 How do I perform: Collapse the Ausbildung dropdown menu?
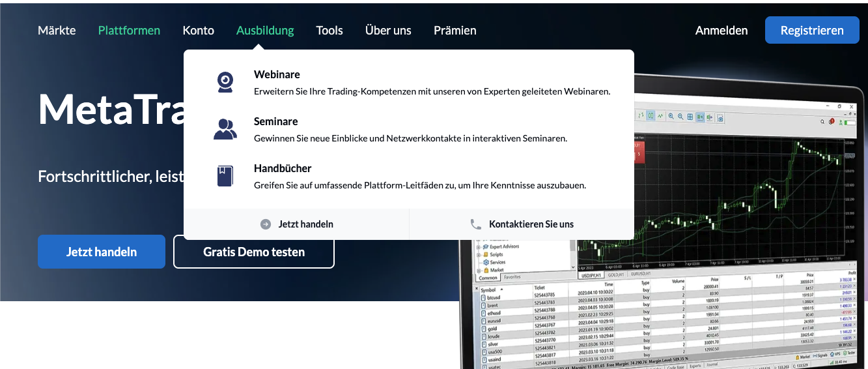pos(265,30)
